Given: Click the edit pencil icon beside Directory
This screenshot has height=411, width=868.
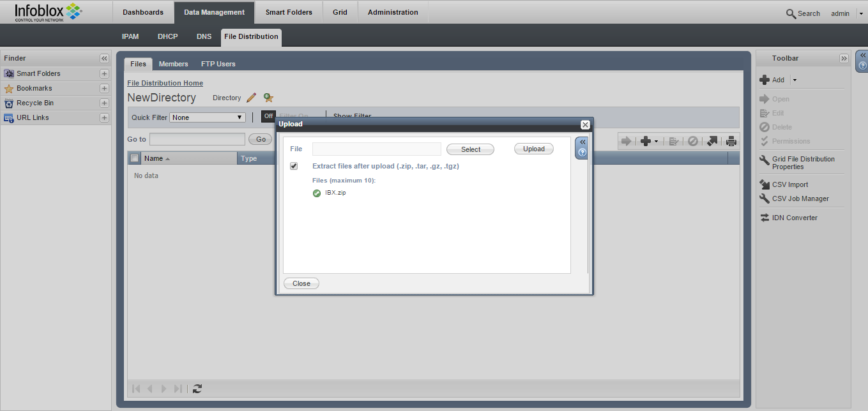Looking at the screenshot, I should (x=251, y=98).
